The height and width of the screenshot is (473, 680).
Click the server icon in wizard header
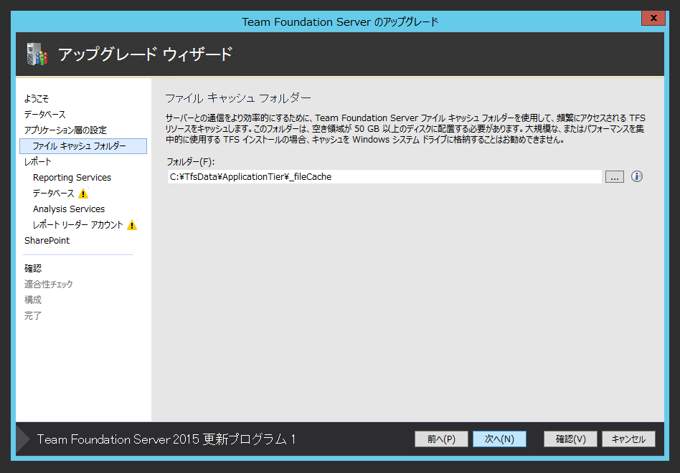(x=37, y=54)
